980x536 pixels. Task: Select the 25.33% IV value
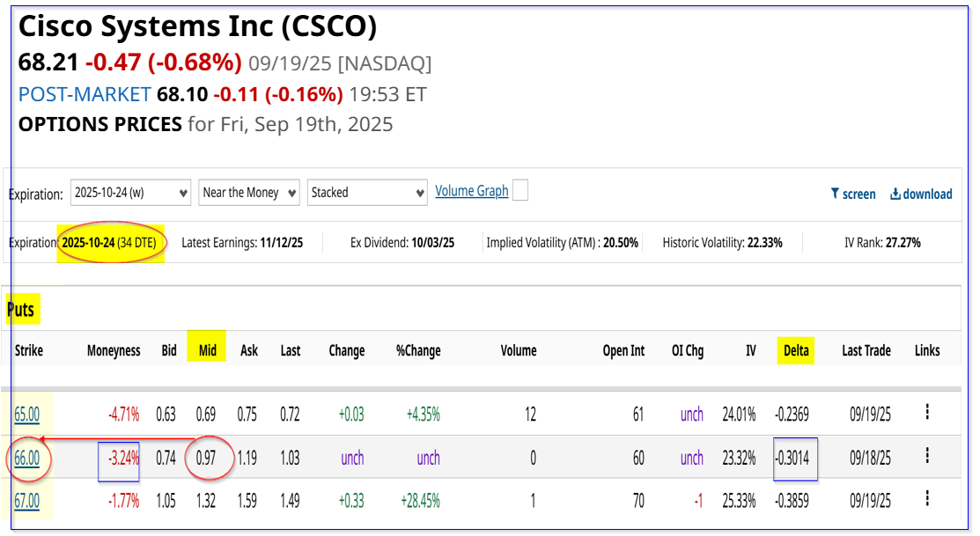pos(739,501)
